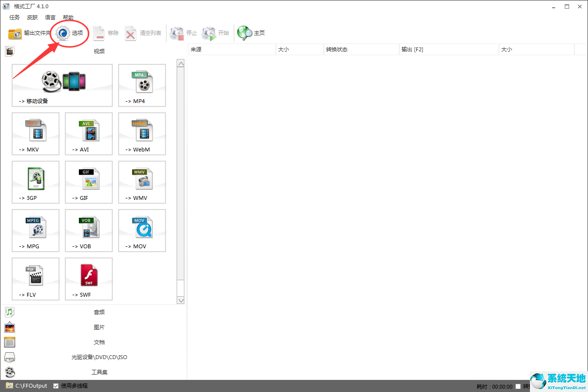Open the 任务 menu
Image resolution: width=588 pixels, height=392 pixels.
pyautogui.click(x=15, y=17)
